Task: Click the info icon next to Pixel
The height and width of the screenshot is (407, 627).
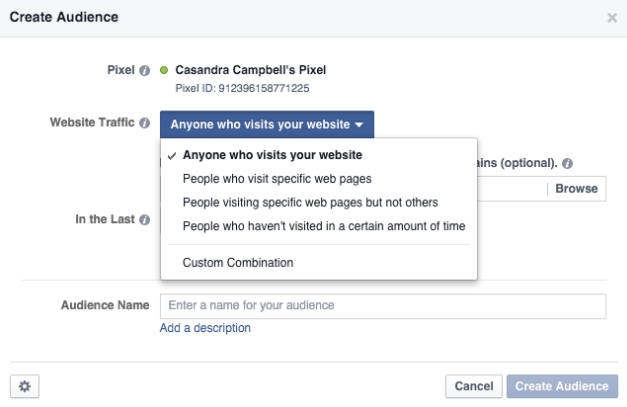Action: [144, 71]
